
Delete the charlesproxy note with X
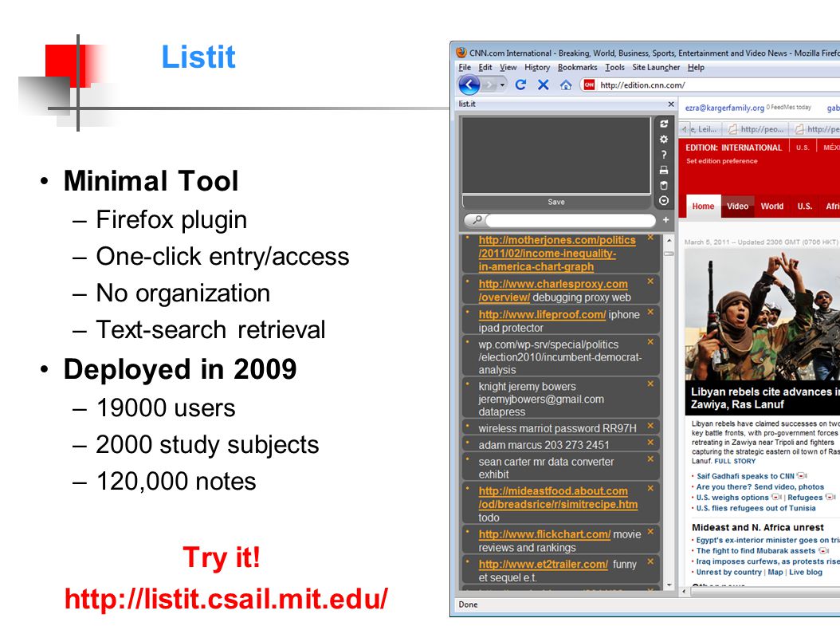(650, 281)
